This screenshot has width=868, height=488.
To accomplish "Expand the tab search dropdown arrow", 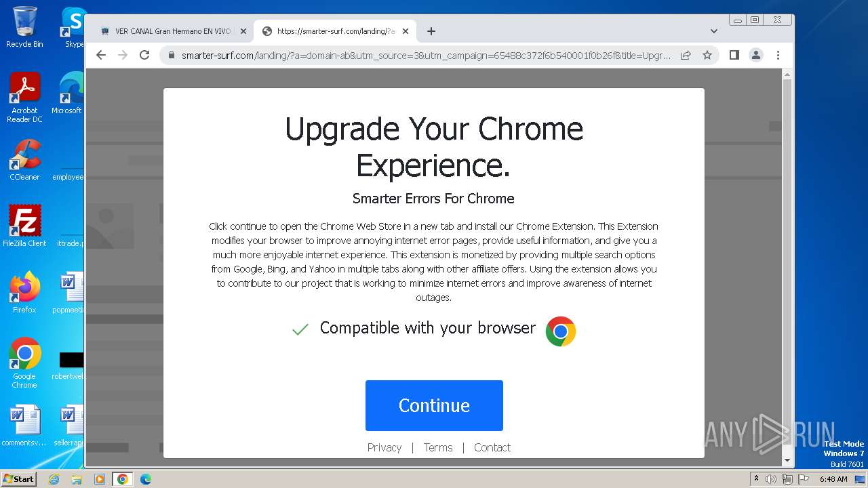I will [x=713, y=31].
